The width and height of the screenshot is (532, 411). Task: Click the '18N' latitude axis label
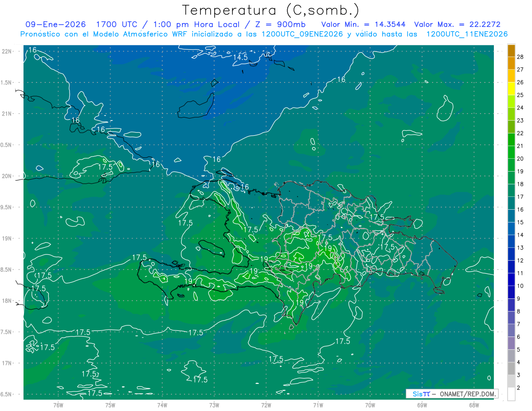pyautogui.click(x=6, y=301)
